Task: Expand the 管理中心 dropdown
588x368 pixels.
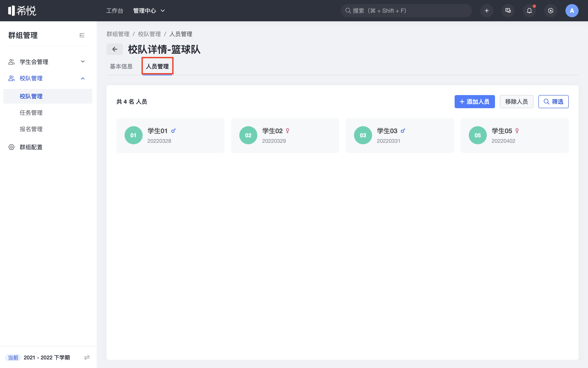Action: coord(149,11)
